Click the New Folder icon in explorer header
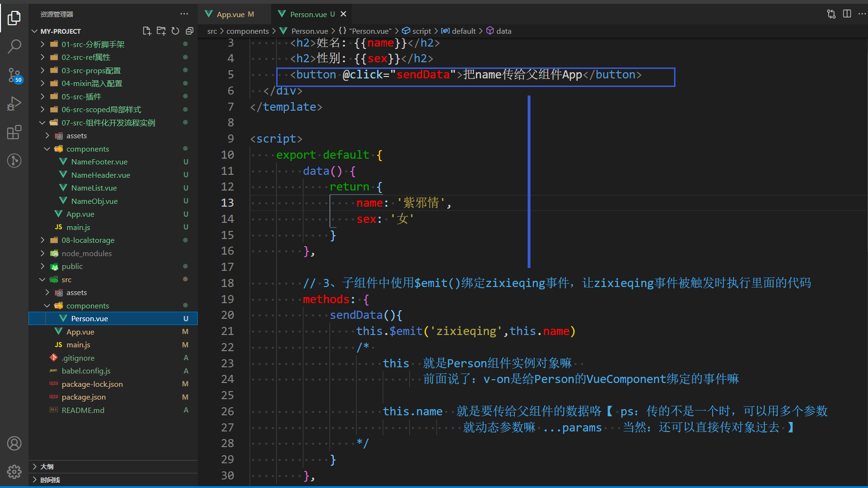 pos(161,31)
